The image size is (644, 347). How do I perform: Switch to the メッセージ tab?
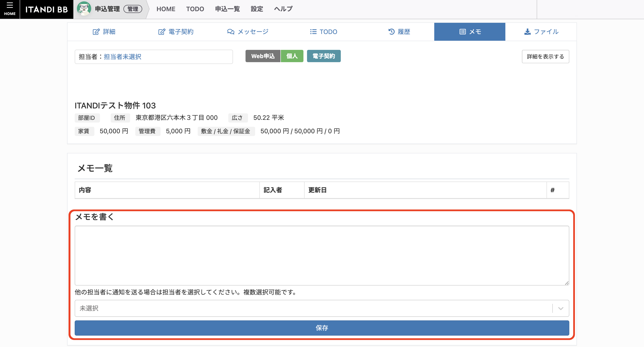point(248,32)
